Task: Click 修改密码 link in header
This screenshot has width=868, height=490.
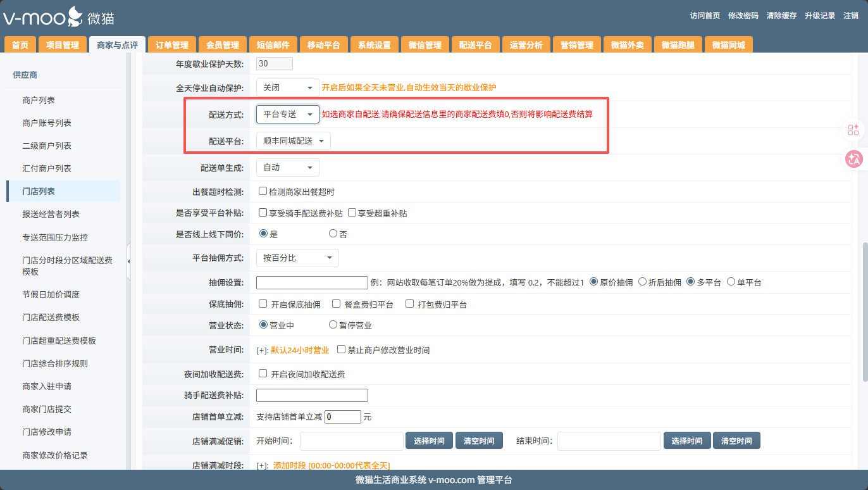Action: coord(743,16)
